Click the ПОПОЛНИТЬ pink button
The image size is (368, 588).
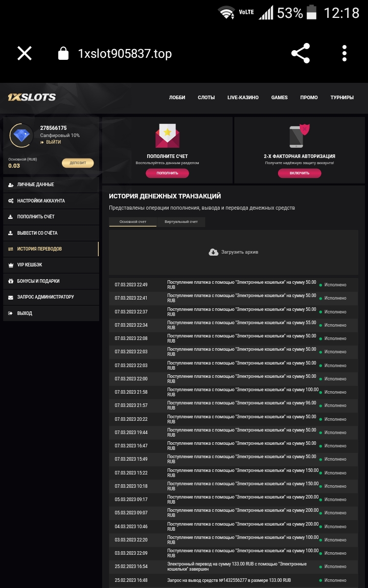[167, 173]
